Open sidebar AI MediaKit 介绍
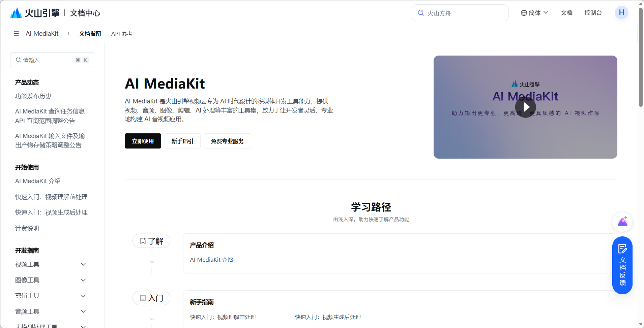 38,181
